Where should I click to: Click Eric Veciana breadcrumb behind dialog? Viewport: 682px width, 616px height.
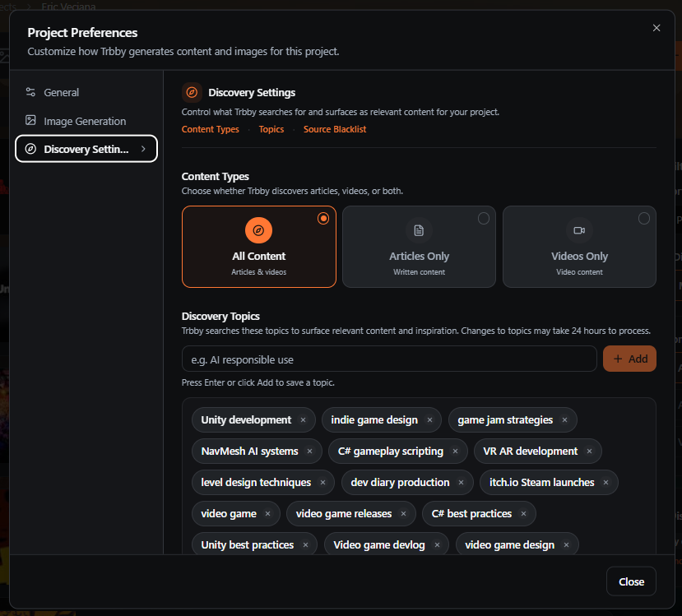point(69,6)
